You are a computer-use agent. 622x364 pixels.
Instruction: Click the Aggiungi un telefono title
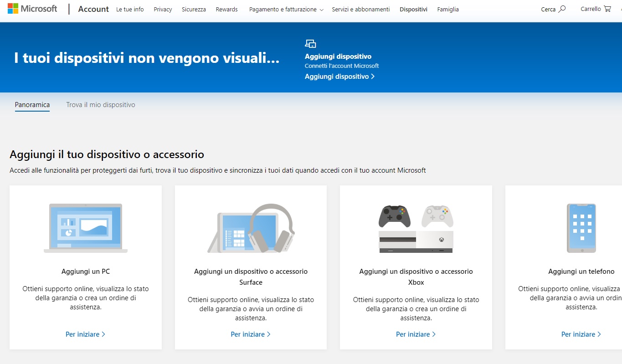coord(581,272)
